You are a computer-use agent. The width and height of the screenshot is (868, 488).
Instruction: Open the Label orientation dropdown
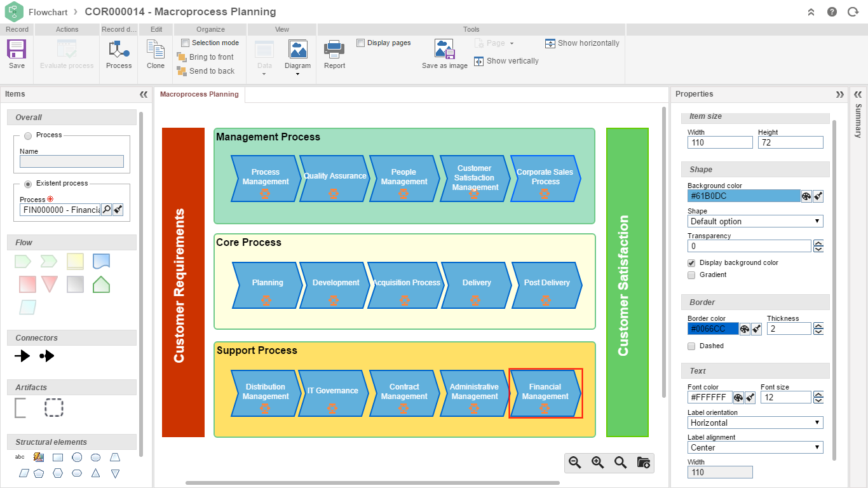(755, 423)
